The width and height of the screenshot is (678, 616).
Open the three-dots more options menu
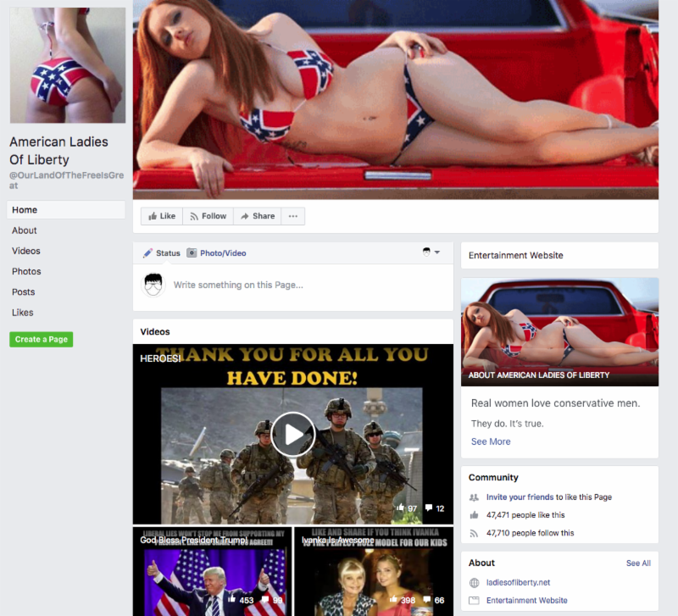[x=293, y=216]
